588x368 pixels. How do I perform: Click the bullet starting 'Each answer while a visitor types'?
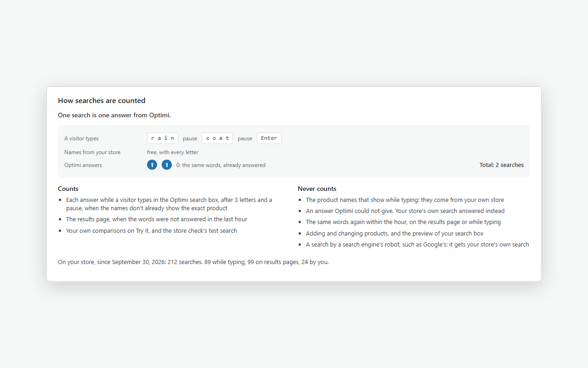point(169,204)
